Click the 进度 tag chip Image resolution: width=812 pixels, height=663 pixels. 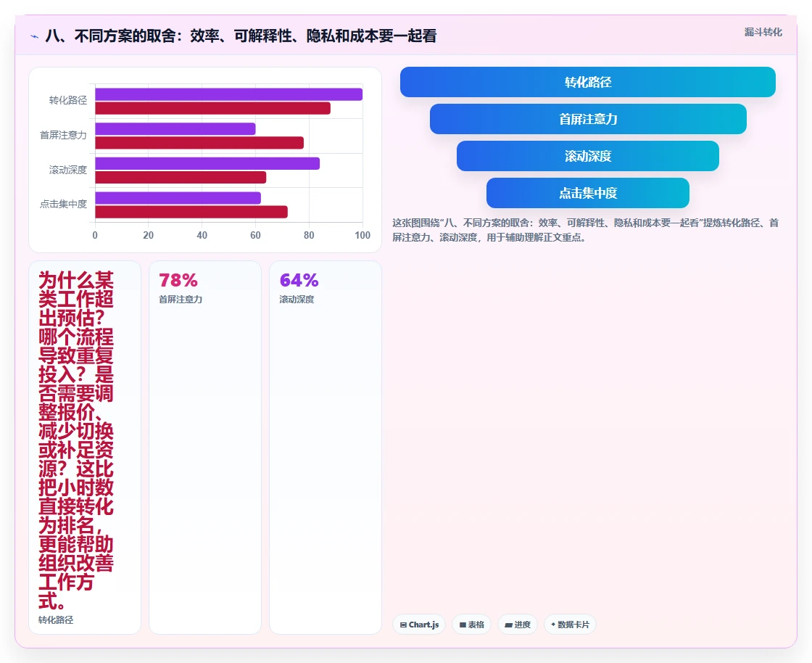click(x=518, y=625)
